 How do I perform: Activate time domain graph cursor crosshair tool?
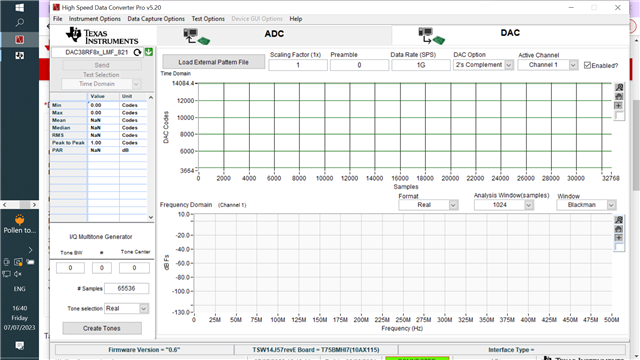619,106
